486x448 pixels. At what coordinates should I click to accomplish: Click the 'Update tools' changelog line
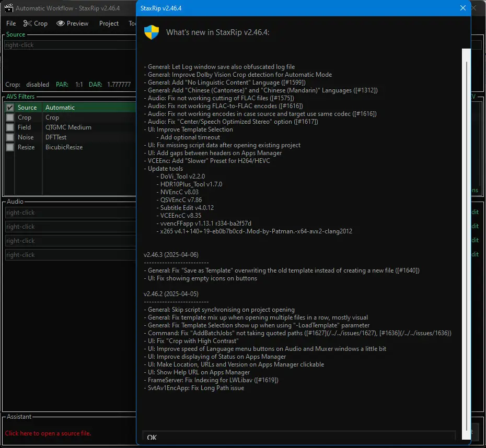164,169
